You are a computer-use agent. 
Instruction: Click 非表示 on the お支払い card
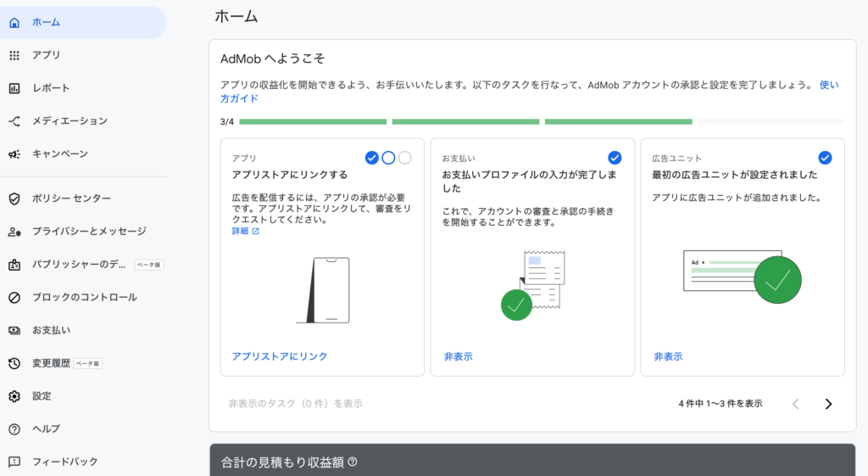point(459,356)
